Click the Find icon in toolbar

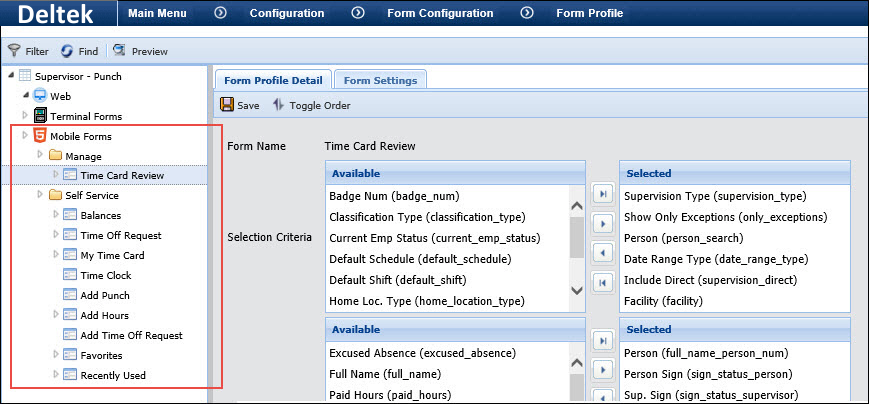[67, 51]
